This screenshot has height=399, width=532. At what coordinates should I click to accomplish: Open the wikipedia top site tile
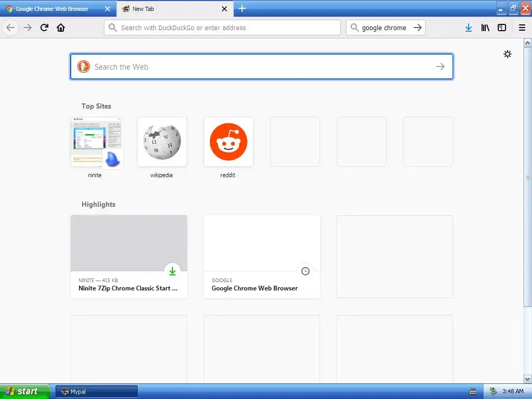pos(162,142)
